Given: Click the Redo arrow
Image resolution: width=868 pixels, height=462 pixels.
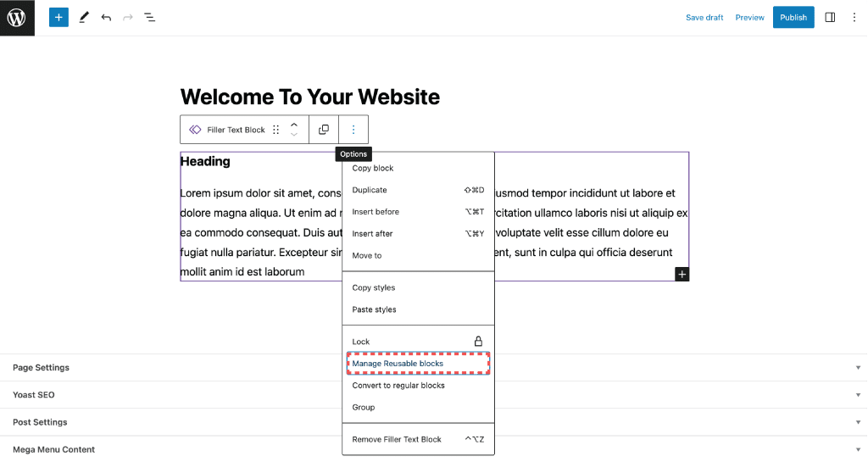Looking at the screenshot, I should pos(128,18).
